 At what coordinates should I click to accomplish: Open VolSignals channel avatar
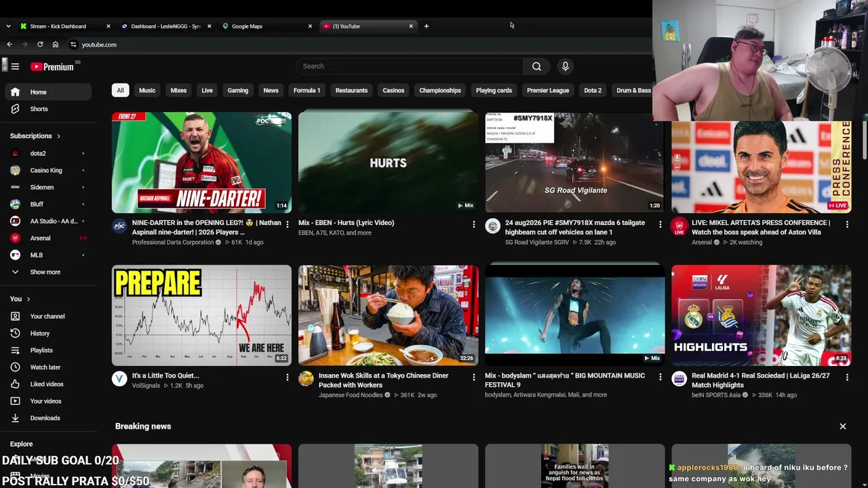(119, 379)
